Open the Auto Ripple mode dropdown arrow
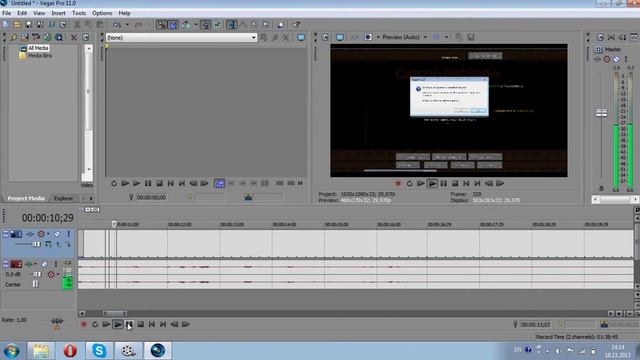The height and width of the screenshot is (360, 640). click(196, 24)
